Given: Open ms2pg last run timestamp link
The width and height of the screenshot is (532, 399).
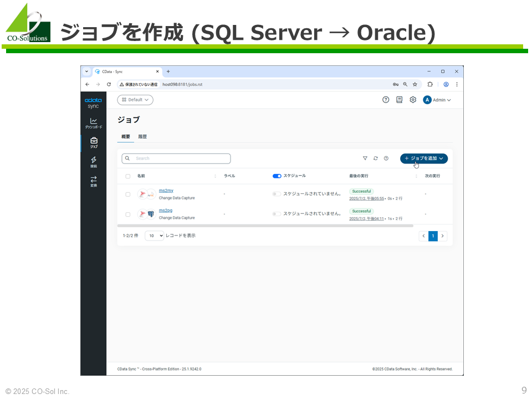Looking at the screenshot, I should tap(366, 218).
